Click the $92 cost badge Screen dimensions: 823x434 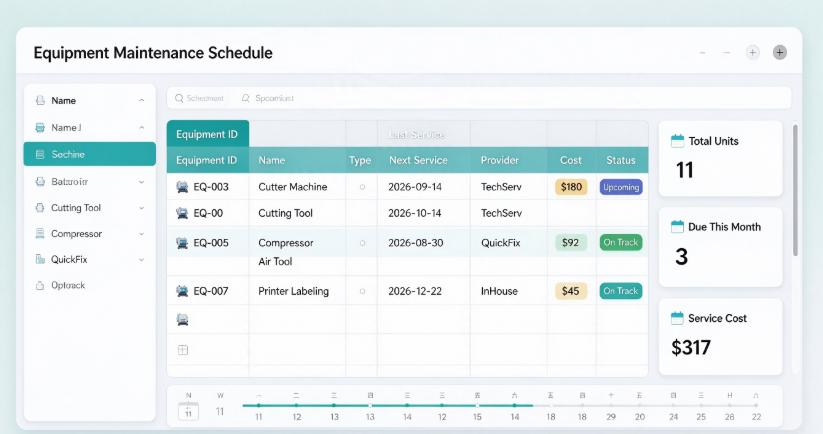click(x=571, y=242)
